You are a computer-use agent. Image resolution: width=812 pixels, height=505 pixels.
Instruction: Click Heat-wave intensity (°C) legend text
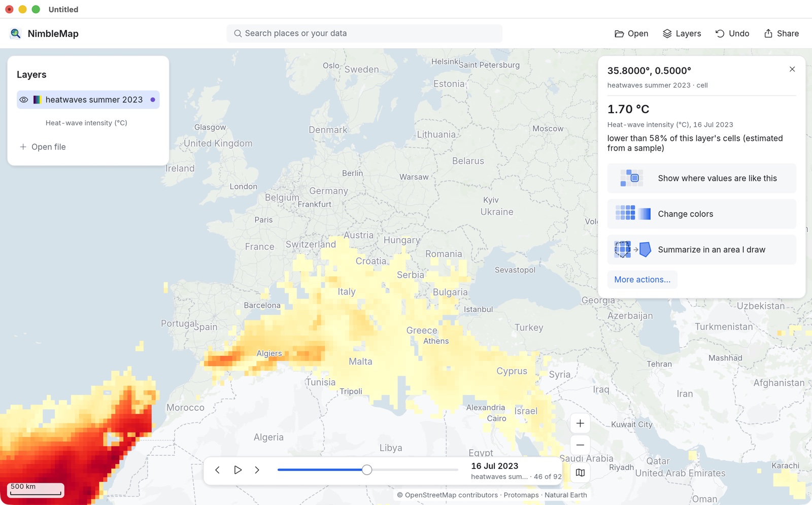click(x=86, y=123)
